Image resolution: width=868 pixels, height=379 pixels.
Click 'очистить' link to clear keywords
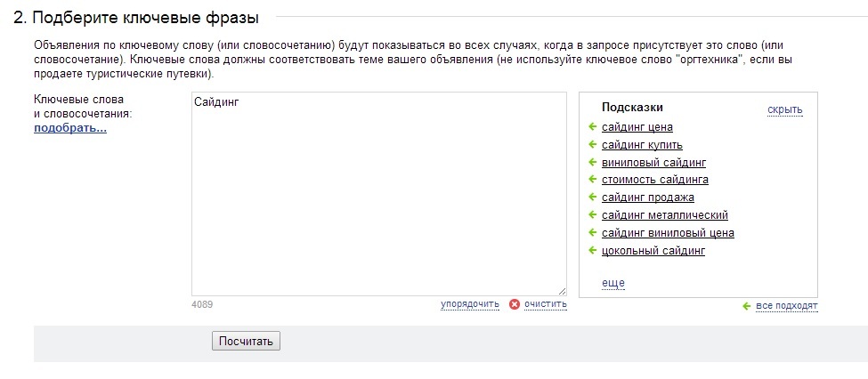[546, 304]
